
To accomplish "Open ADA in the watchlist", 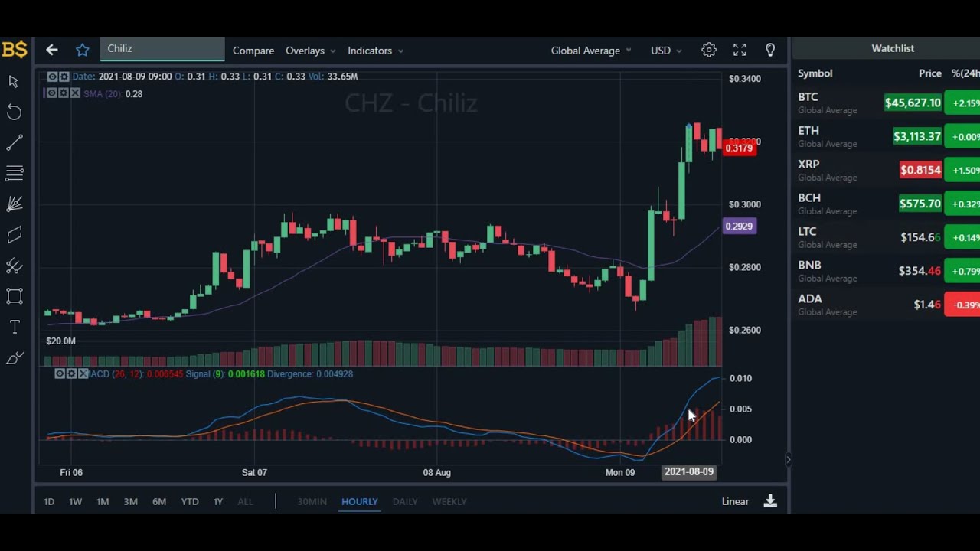I will 887,305.
